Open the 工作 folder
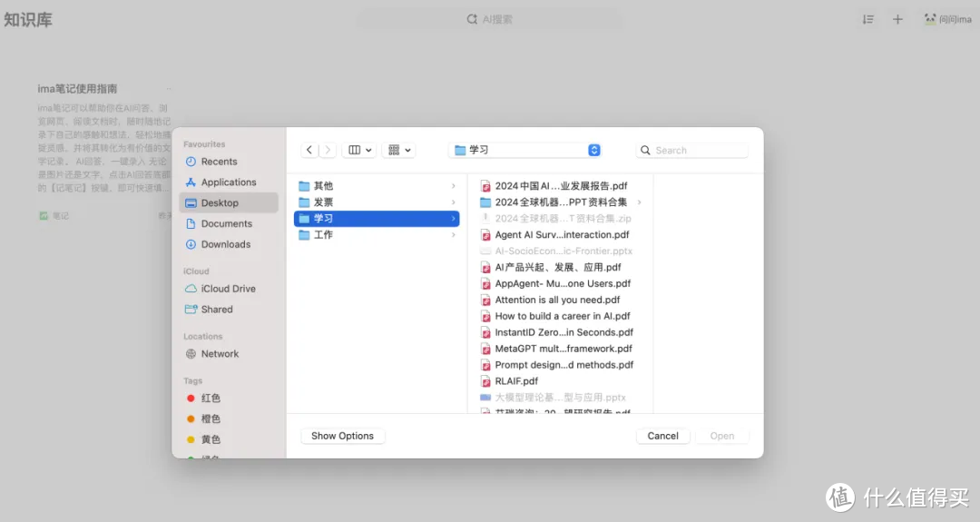The height and width of the screenshot is (522, 980). click(x=377, y=234)
